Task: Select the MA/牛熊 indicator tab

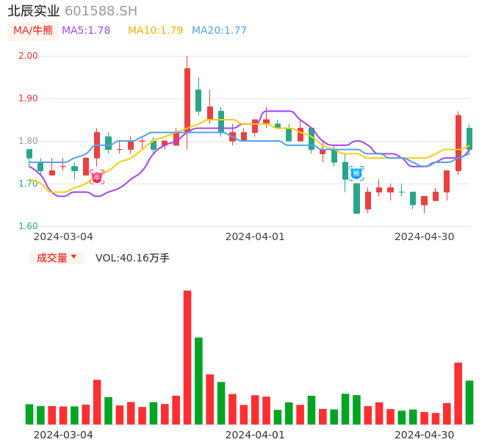Action: point(33,31)
